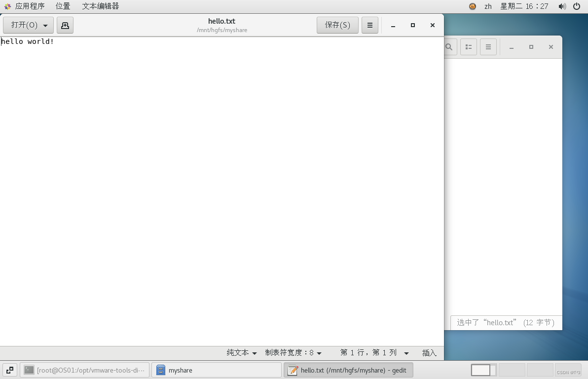
Task: Toggle 插入 overwrite mode in gedit status bar
Action: tap(429, 352)
